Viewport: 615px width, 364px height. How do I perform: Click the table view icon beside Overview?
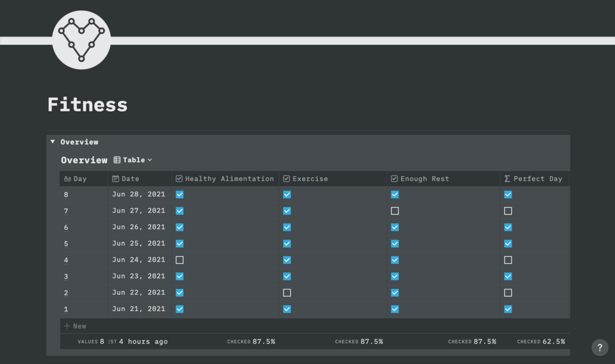click(117, 160)
